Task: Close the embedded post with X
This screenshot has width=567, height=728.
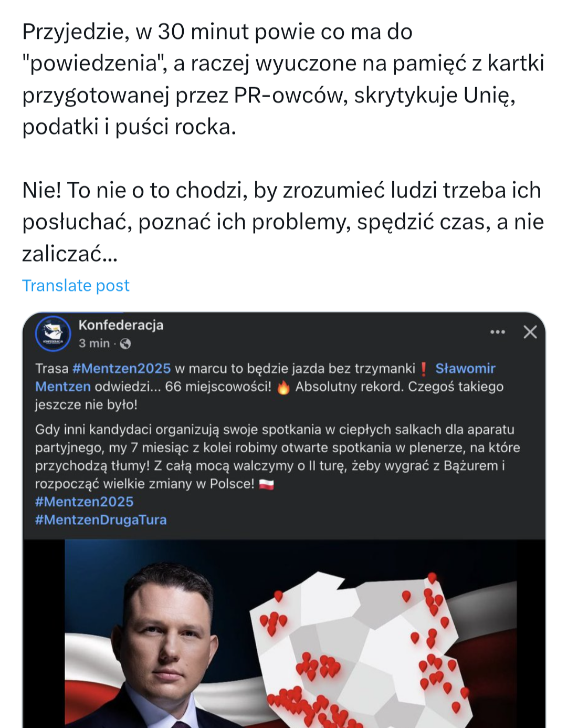Action: pos(530,332)
